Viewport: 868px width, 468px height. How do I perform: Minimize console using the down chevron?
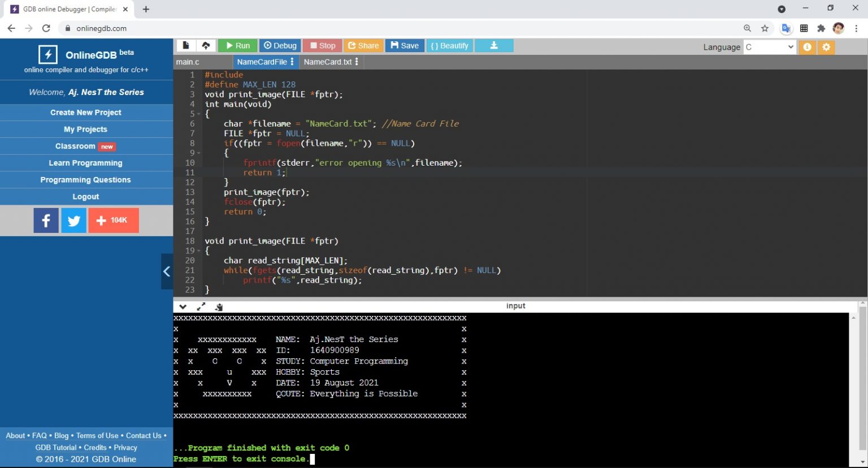tap(183, 306)
